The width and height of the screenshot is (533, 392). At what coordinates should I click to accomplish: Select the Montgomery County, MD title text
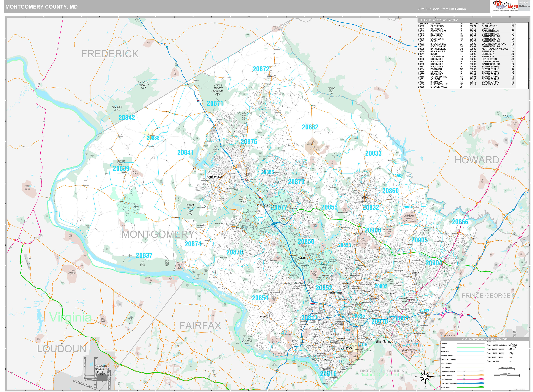pos(41,7)
